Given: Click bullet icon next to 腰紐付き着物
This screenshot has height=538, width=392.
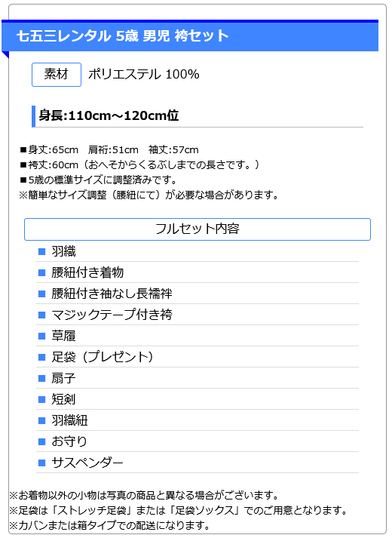Looking at the screenshot, I should [x=41, y=273].
